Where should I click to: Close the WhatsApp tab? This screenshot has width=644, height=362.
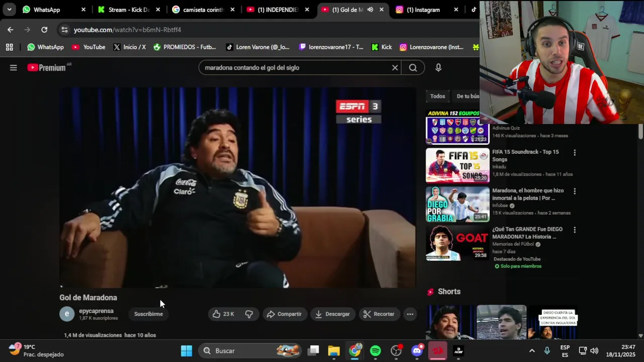pos(84,10)
